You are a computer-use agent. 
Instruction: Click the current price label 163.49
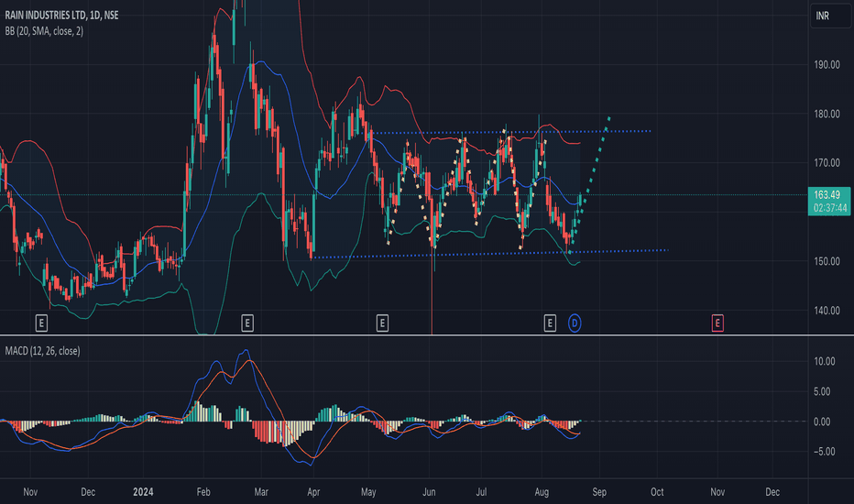click(827, 195)
